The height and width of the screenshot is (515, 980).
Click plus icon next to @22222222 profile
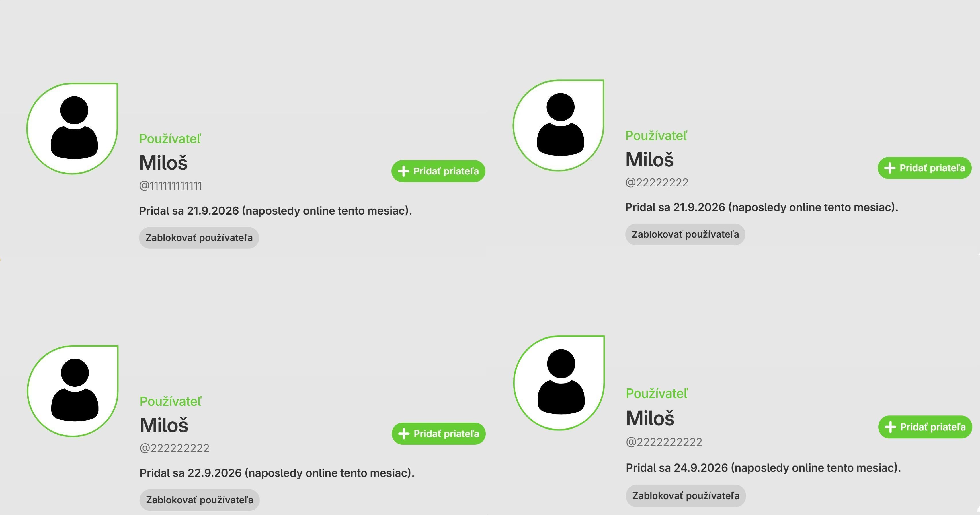889,168
